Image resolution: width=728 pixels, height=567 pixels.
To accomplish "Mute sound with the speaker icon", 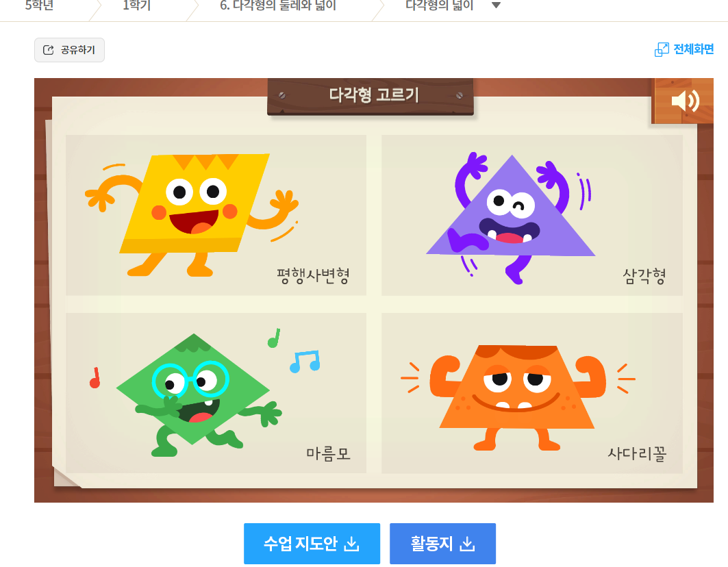I will point(685,101).
